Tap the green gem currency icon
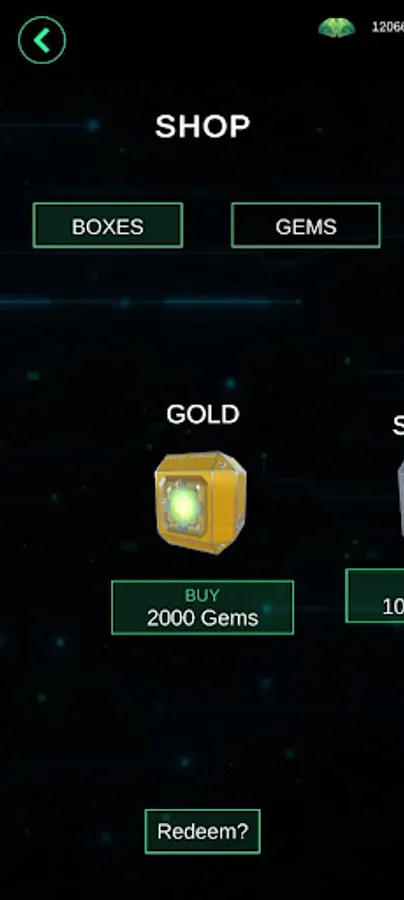 click(x=337, y=28)
